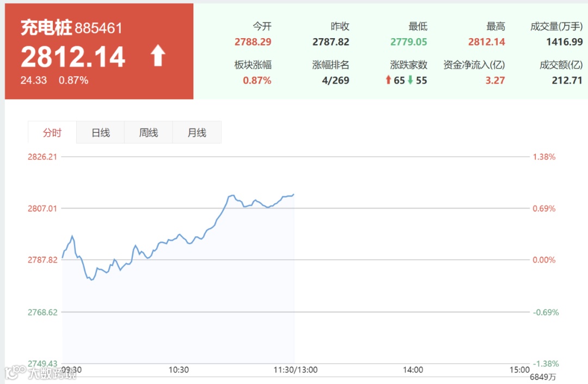Open the 周线 weekly chart tab
588x384 pixels.
click(x=149, y=132)
